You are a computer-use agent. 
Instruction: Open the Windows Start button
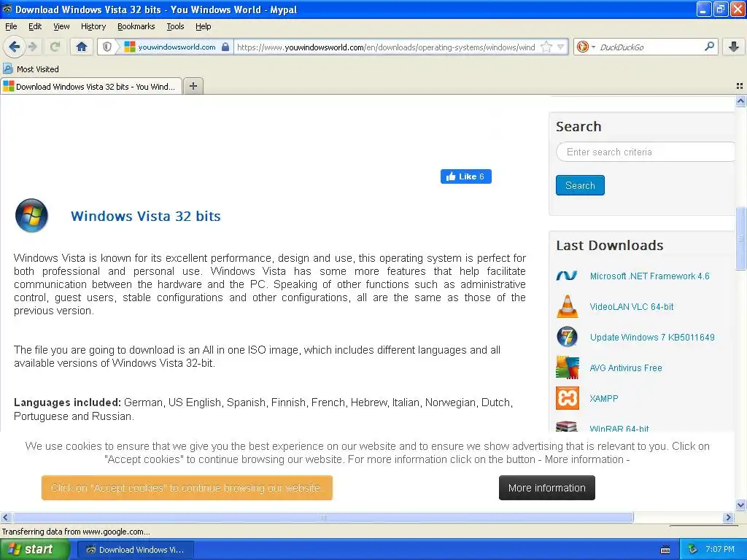pos(34,549)
